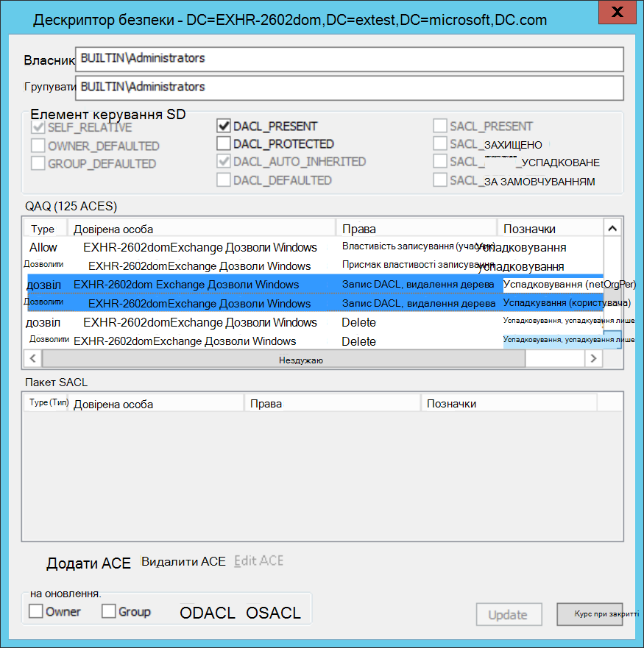Screen dimensions: 644x648
Task: Click the Групувати group input field
Action: click(x=349, y=88)
